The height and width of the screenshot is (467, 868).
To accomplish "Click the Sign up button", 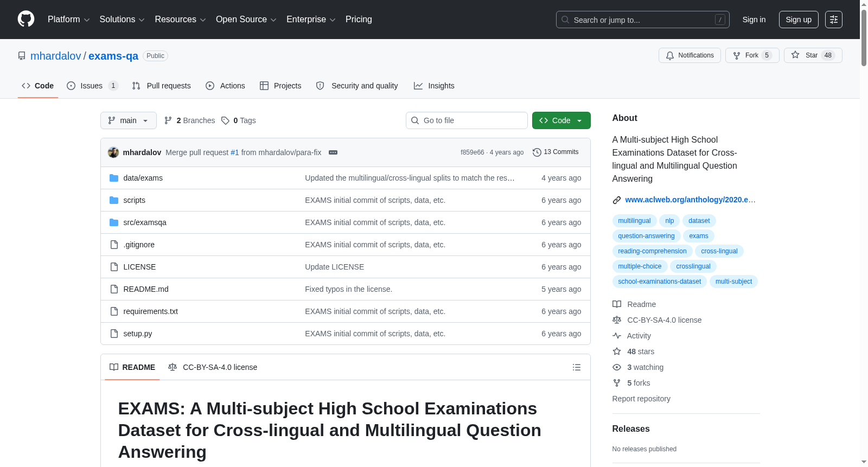I will tap(799, 20).
